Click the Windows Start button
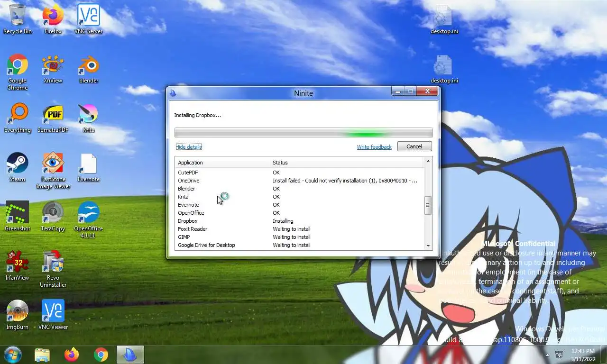 pos(12,355)
